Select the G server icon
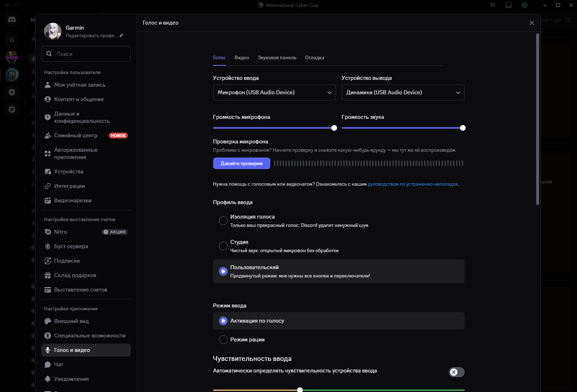The image size is (577, 392). [x=12, y=40]
